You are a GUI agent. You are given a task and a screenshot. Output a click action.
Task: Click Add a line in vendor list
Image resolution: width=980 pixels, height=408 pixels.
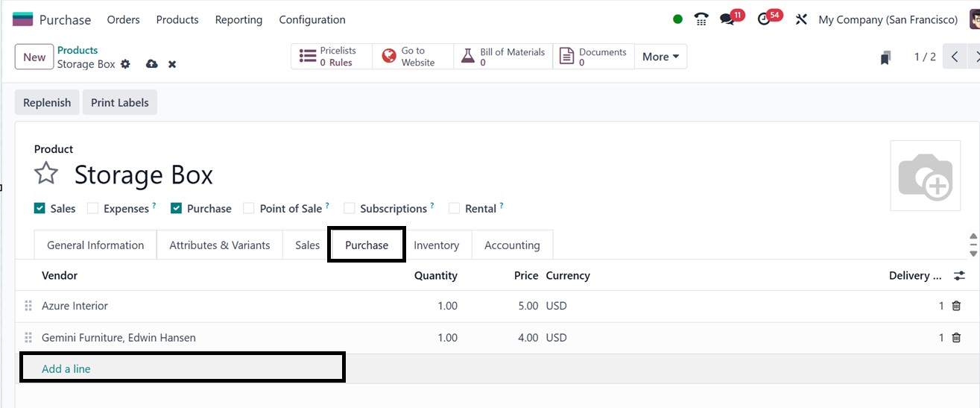[66, 368]
